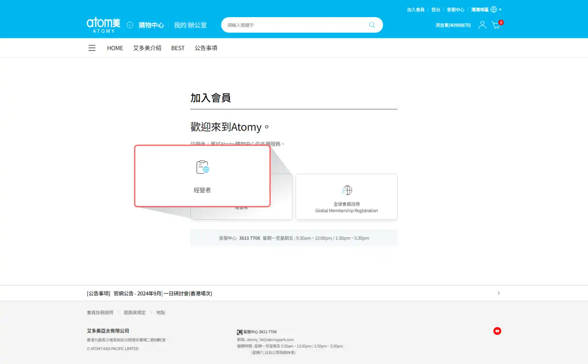The image size is (588, 364).
Task: Open the 公告事項 menu item
Action: coord(206,48)
